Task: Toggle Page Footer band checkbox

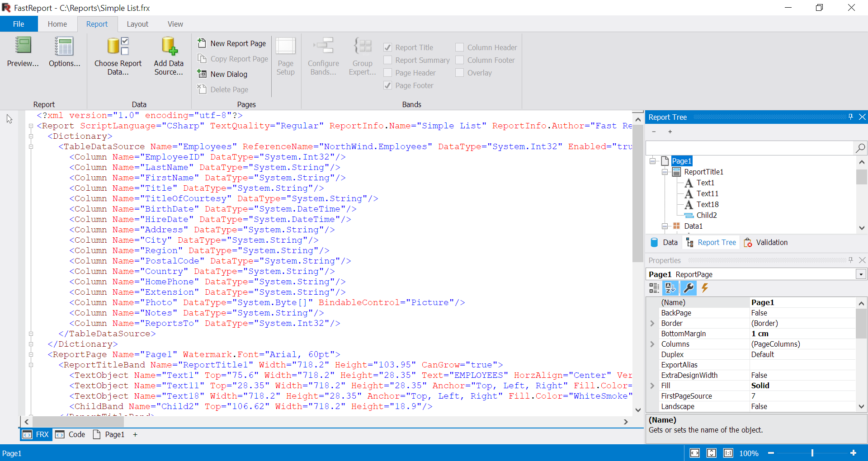Action: [387, 85]
